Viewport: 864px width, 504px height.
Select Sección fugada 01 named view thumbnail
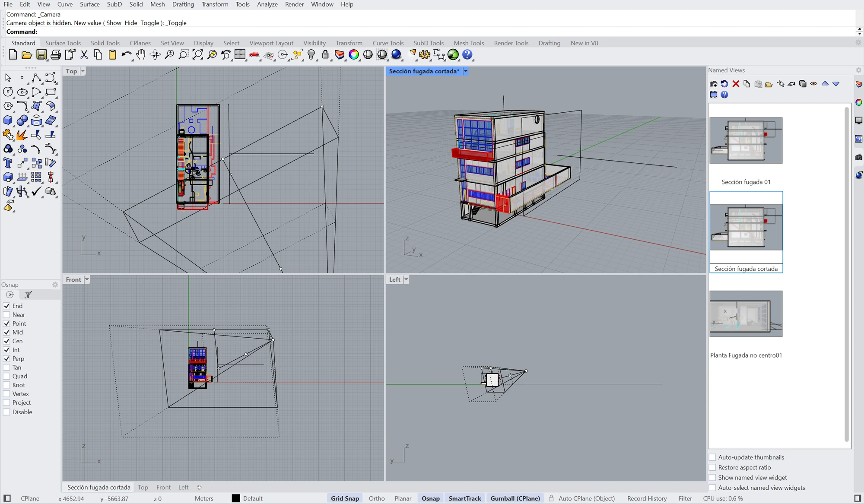tap(746, 140)
